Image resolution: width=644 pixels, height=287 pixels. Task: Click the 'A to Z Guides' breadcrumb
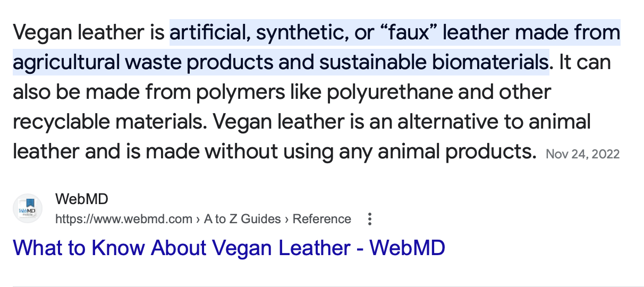[242, 219]
